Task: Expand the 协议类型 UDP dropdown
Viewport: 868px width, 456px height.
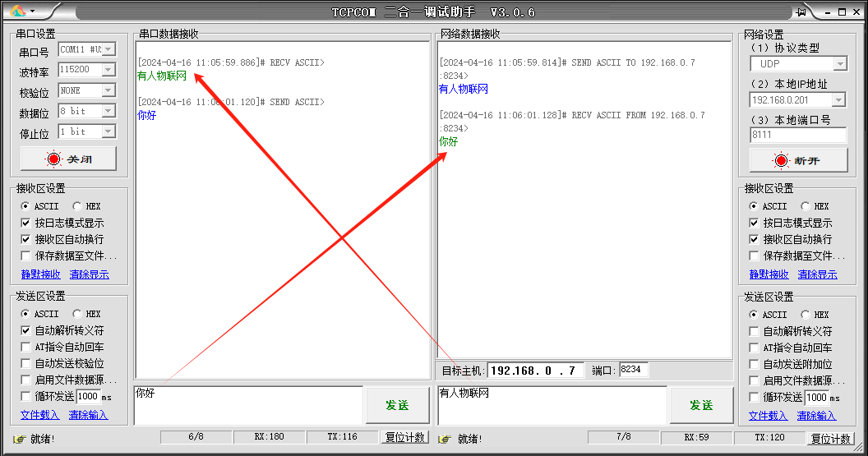Action: click(840, 64)
